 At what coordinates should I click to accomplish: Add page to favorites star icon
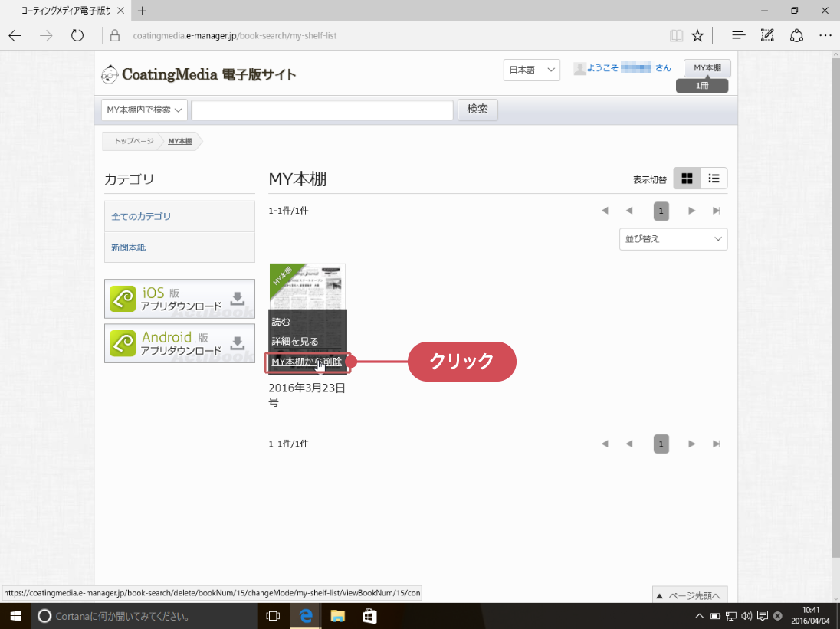[697, 35]
